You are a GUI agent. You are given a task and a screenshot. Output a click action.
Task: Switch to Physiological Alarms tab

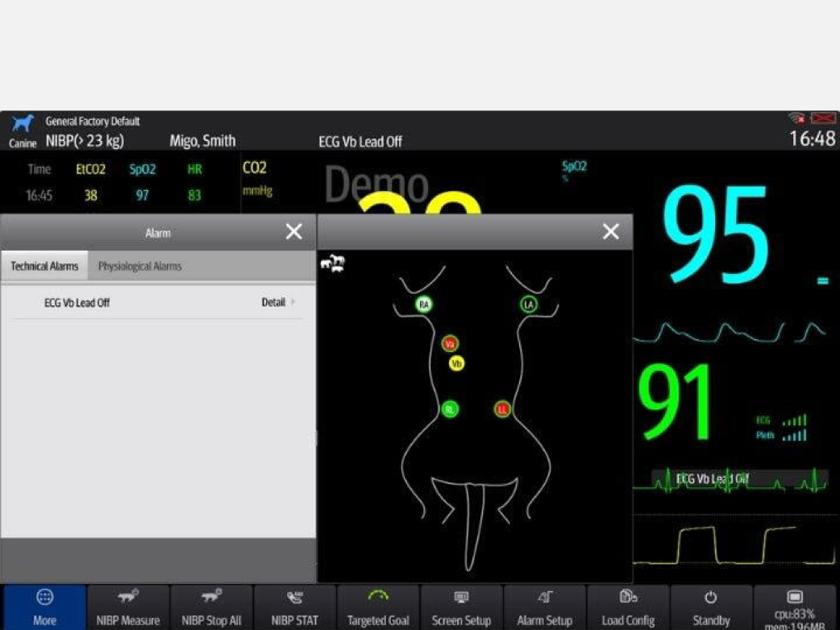[139, 266]
